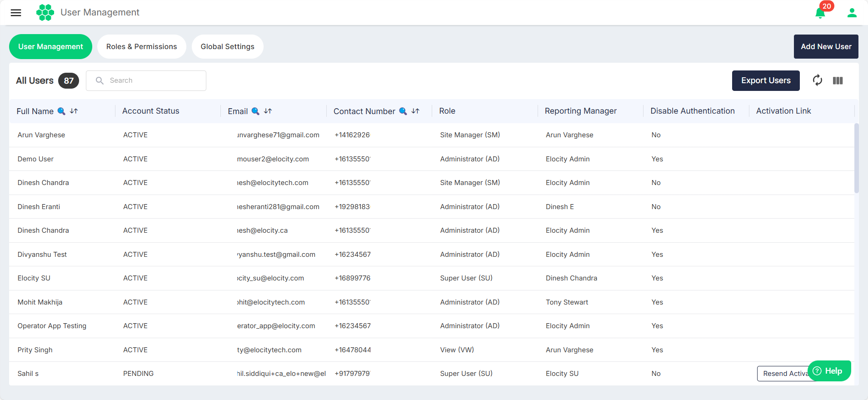Open the Help widget

pyautogui.click(x=829, y=371)
